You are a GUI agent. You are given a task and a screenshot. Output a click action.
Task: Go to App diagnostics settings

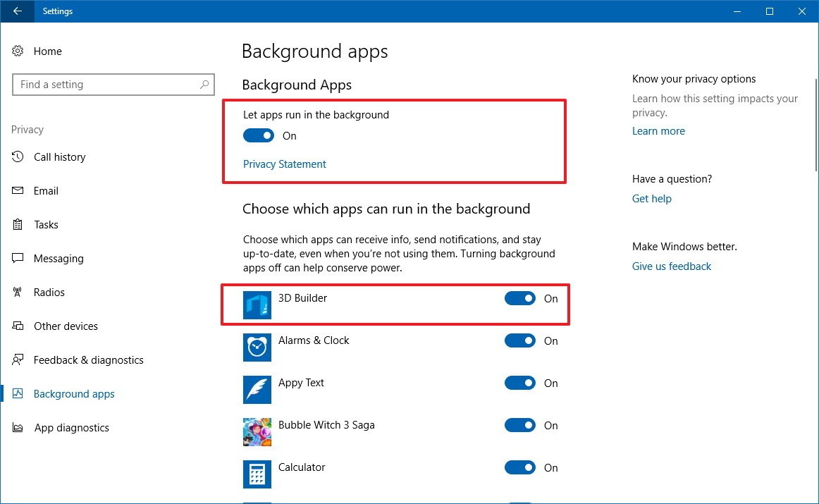coord(71,428)
